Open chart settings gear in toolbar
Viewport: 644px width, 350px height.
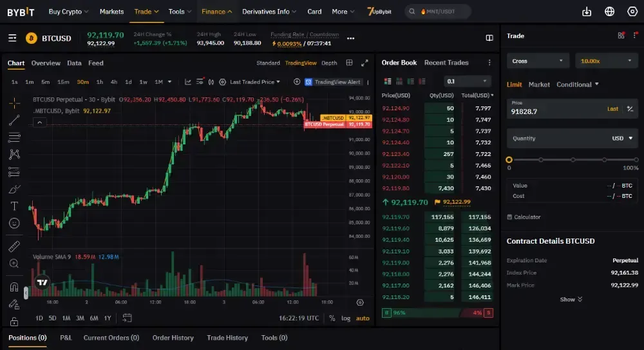click(223, 82)
